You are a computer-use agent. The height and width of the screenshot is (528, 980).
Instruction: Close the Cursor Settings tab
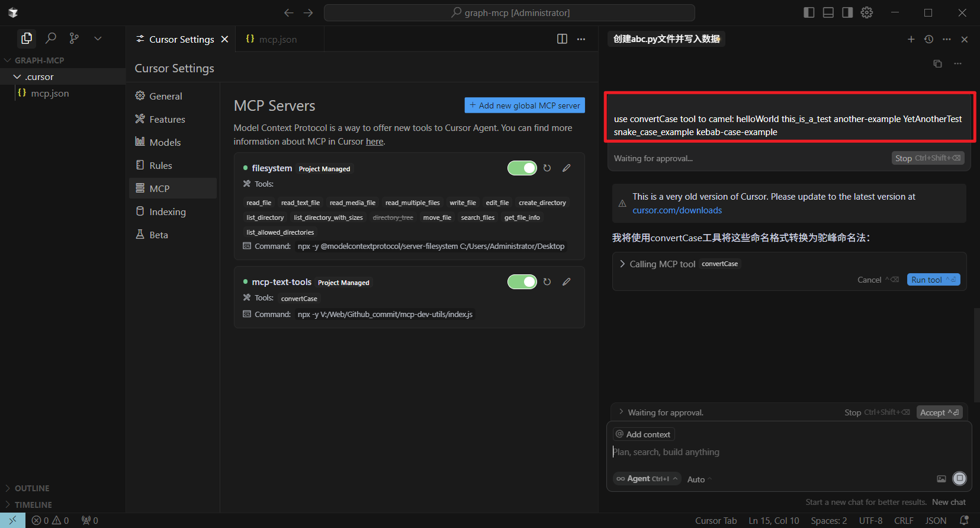pyautogui.click(x=224, y=39)
